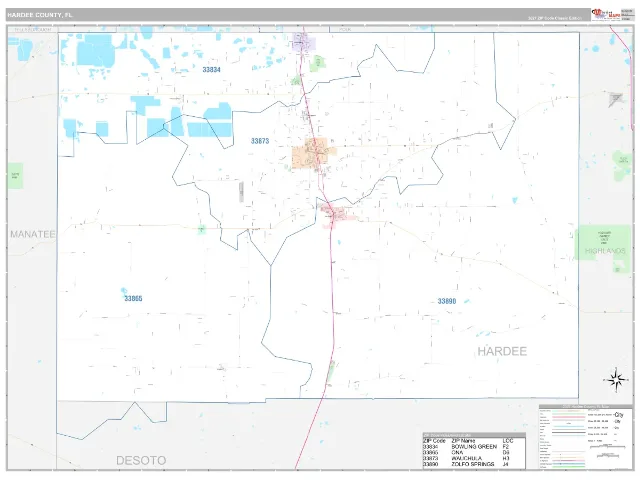640x480 pixels.
Task: Click the 33873 ZIP code label on the map
Action: (x=260, y=141)
